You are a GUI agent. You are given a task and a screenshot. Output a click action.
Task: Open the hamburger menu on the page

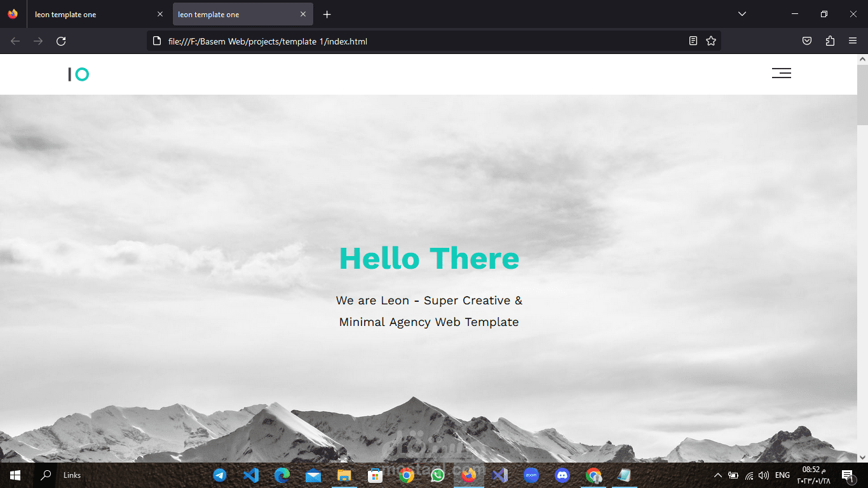coord(782,73)
